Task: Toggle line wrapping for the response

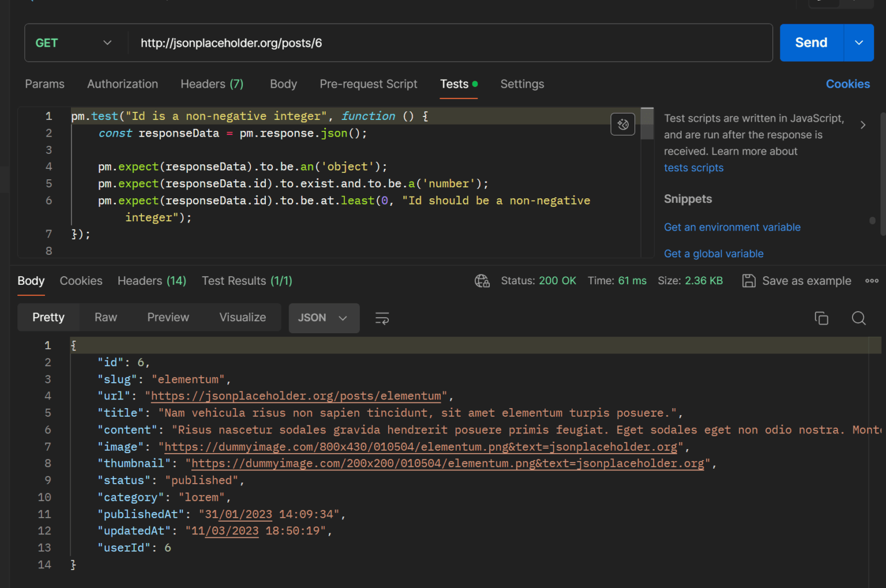Action: point(382,318)
